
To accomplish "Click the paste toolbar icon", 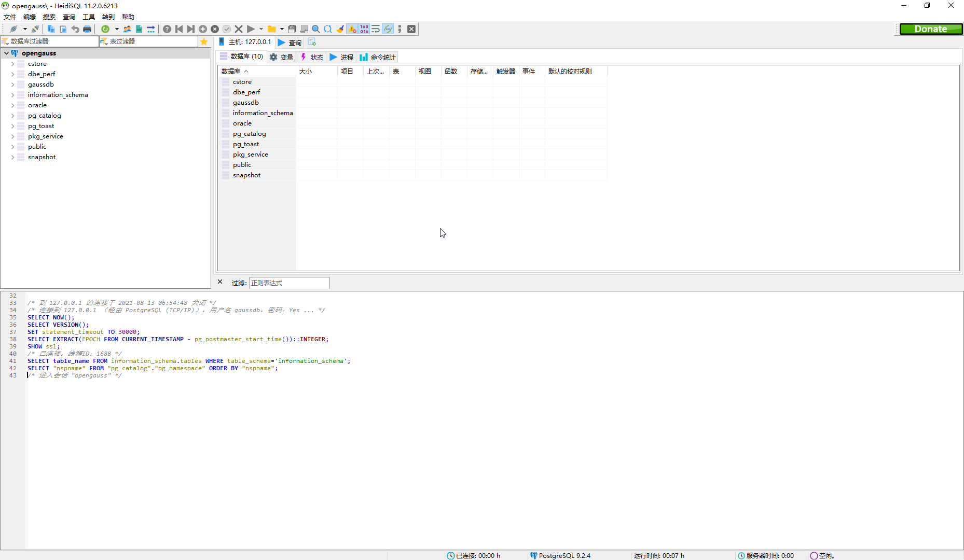I will point(63,29).
